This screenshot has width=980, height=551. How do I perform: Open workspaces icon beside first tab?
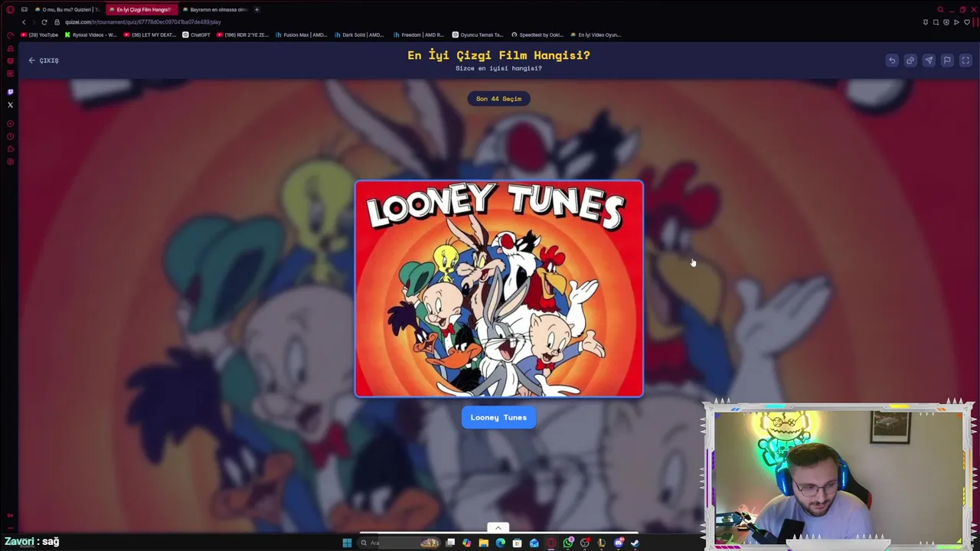coord(24,9)
